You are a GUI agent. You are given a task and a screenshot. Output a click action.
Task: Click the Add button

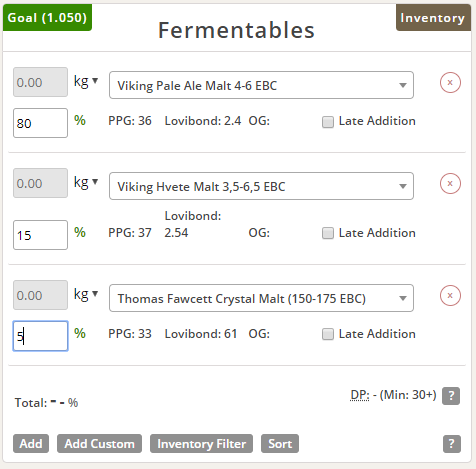coord(31,444)
